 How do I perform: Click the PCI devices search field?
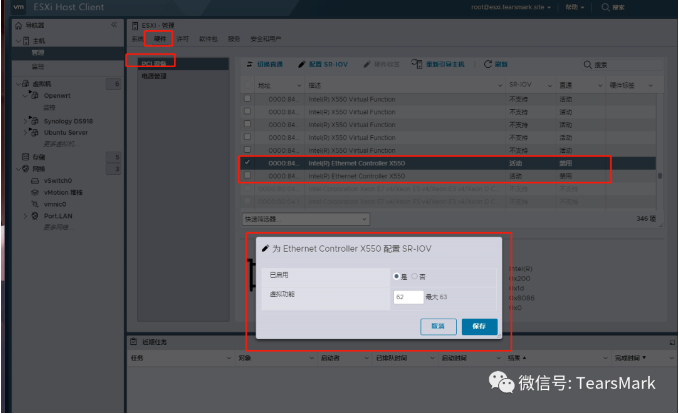622,65
